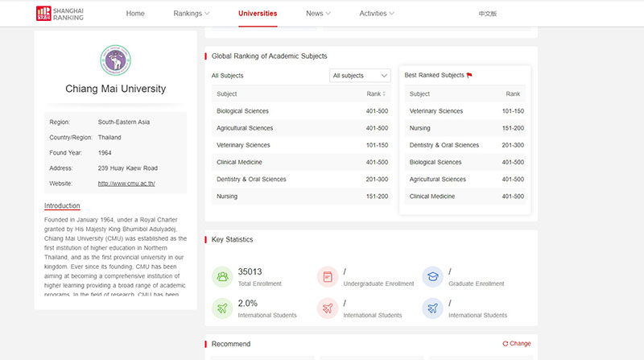
Task: Click the blue International Students plane icon
Action: tap(432, 308)
